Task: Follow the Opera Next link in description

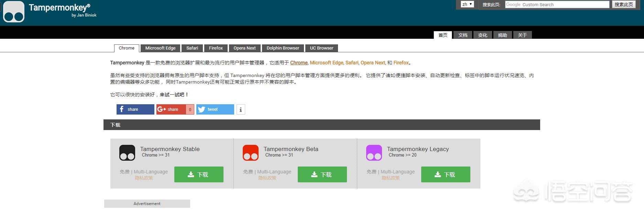Action: point(373,63)
